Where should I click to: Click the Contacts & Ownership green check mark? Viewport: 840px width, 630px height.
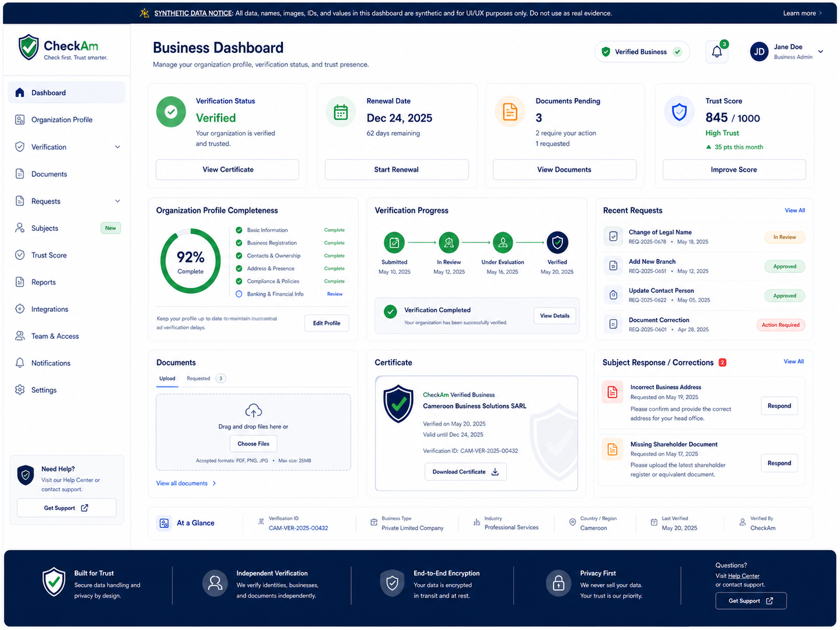pos(239,256)
